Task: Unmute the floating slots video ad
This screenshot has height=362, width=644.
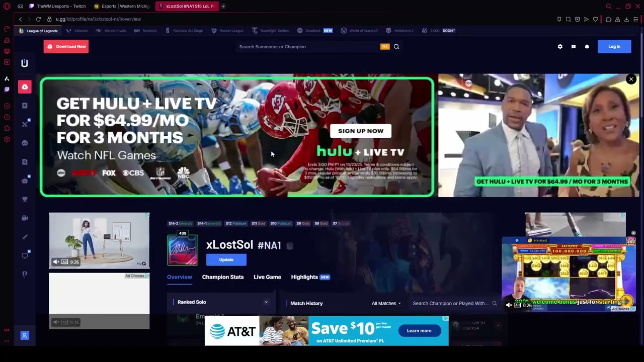Action: (509, 305)
